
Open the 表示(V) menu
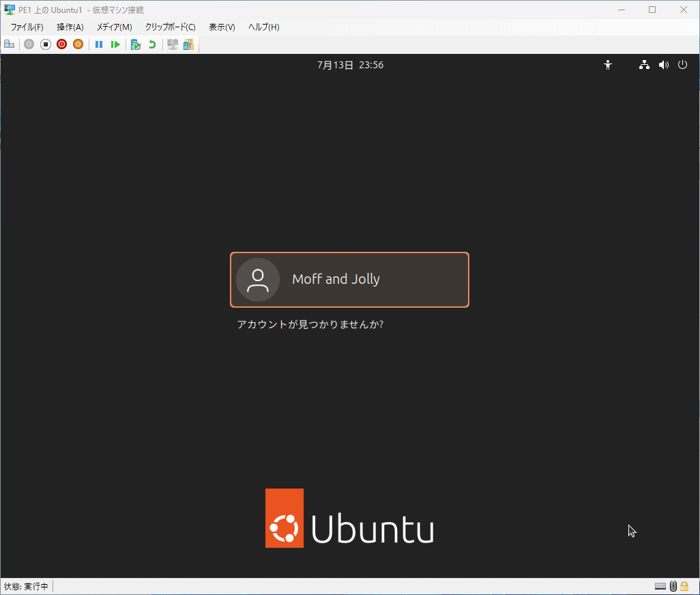coord(222,27)
